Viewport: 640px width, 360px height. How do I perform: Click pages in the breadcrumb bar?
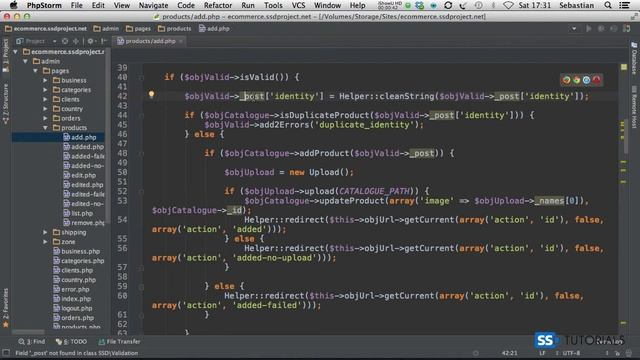pyautogui.click(x=138, y=29)
